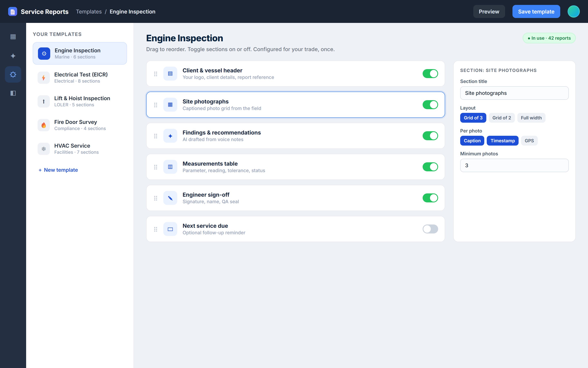Screen dimensions: 588x368
Task: Select the Engine Inspection template
Action: 80,53
